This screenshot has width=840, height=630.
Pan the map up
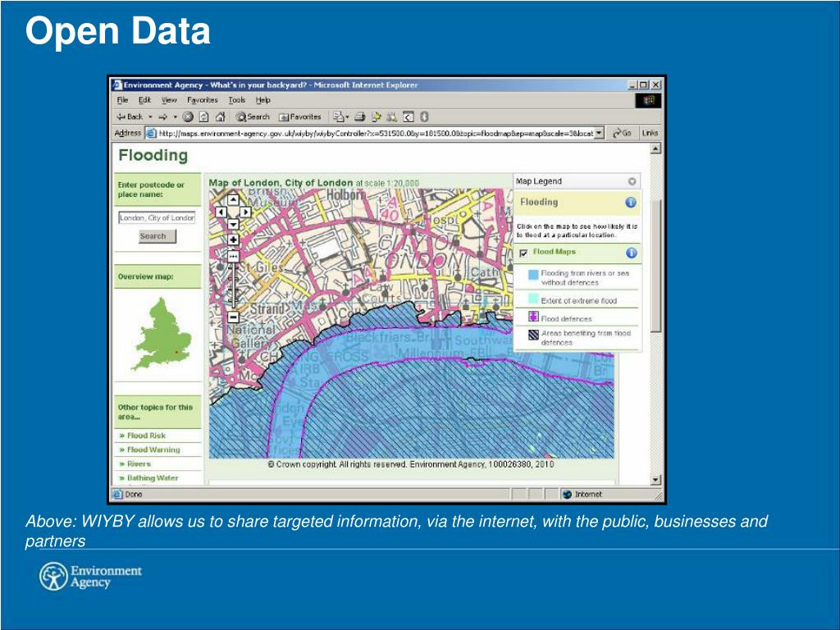click(233, 200)
